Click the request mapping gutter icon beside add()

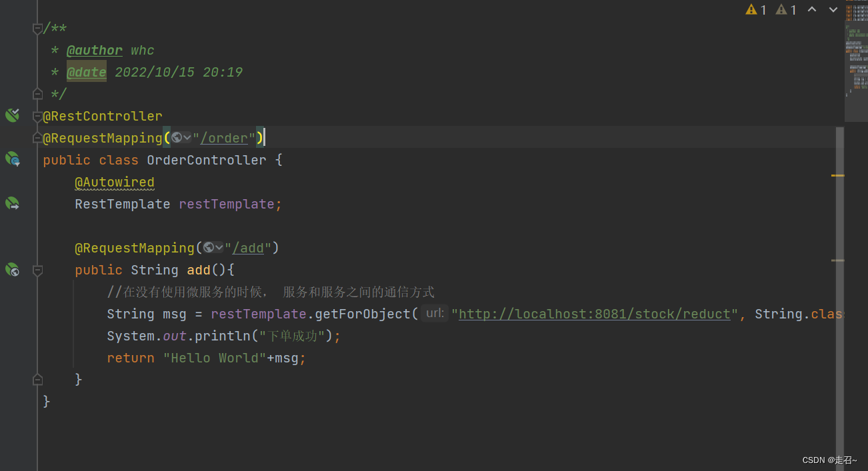point(12,269)
